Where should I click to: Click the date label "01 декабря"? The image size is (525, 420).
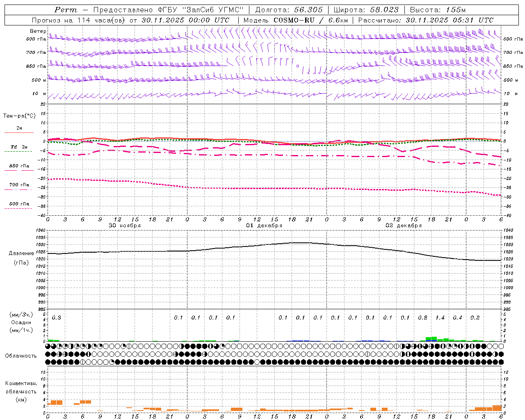(264, 226)
